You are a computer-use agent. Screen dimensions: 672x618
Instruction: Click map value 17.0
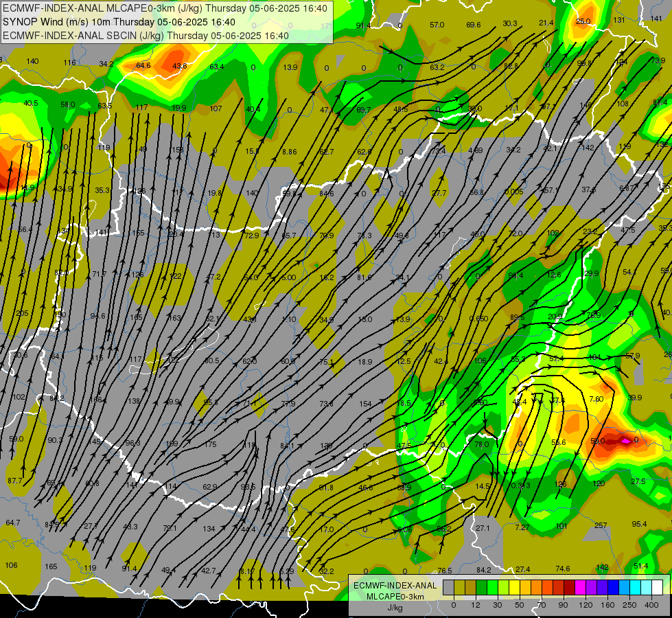[327, 529]
